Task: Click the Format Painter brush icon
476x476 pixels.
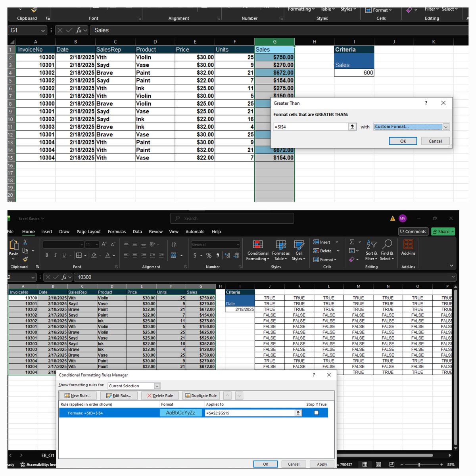Action: click(x=25, y=259)
